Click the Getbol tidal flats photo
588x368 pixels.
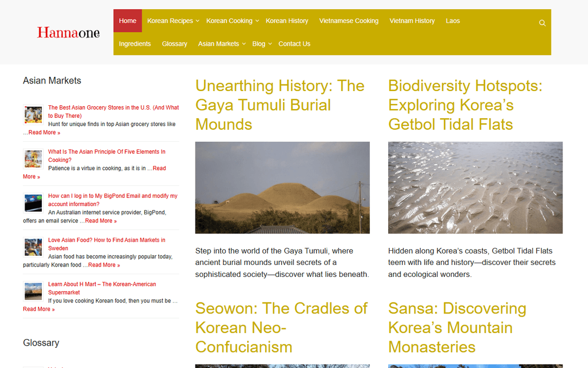(x=475, y=188)
